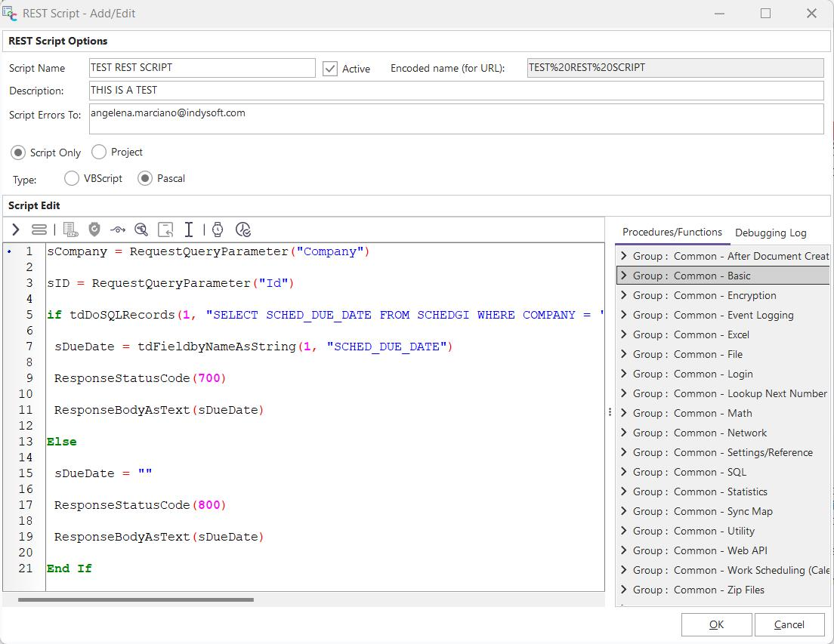Select the Project radio button
834x644 pixels.
99,153
